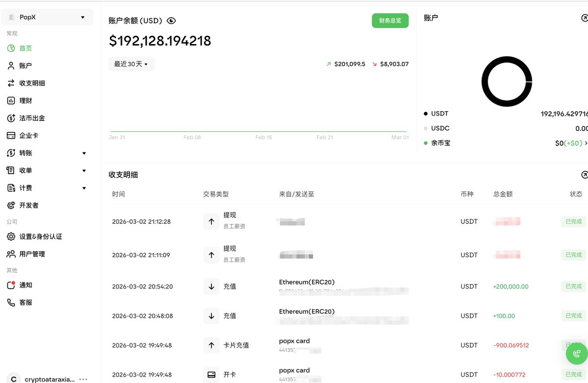Click the $8,903.07 outflow figure
Viewport: 588px width, 383px height.
394,64
